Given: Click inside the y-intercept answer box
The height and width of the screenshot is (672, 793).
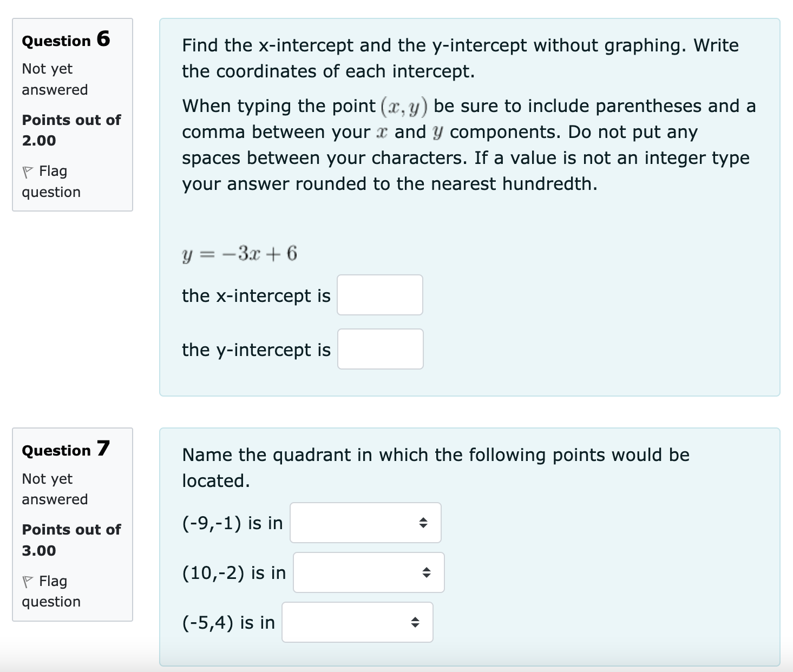Looking at the screenshot, I should click(x=380, y=349).
